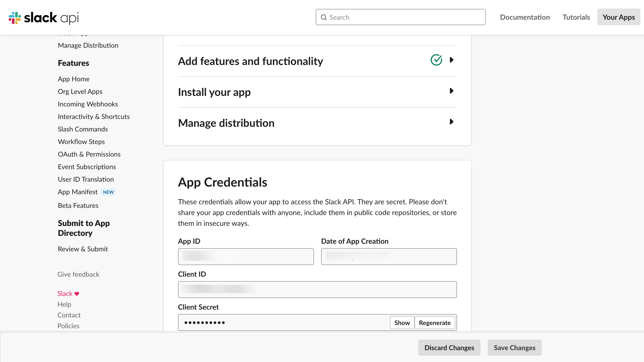Image resolution: width=644 pixels, height=362 pixels.
Task: Go to Tutorials in the top navigation
Action: pyautogui.click(x=576, y=17)
